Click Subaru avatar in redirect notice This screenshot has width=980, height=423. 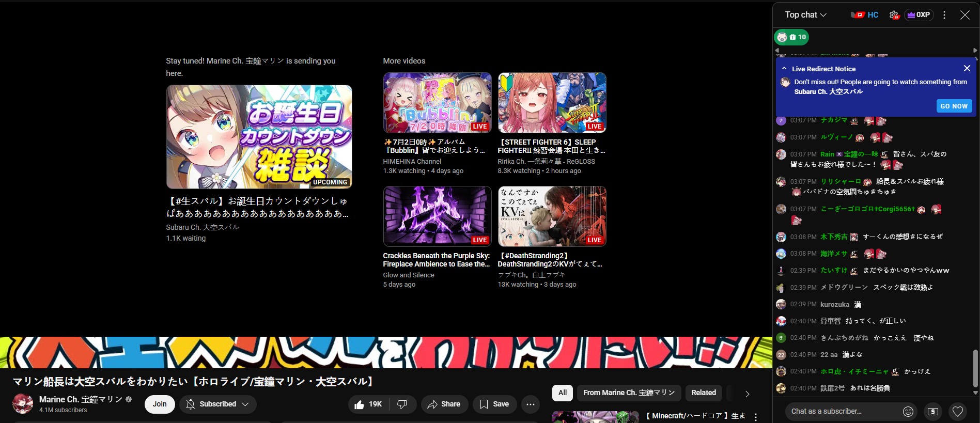[785, 82]
